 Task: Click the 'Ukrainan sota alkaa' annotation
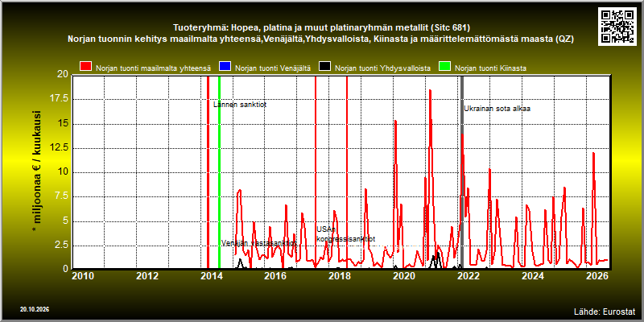(x=497, y=109)
